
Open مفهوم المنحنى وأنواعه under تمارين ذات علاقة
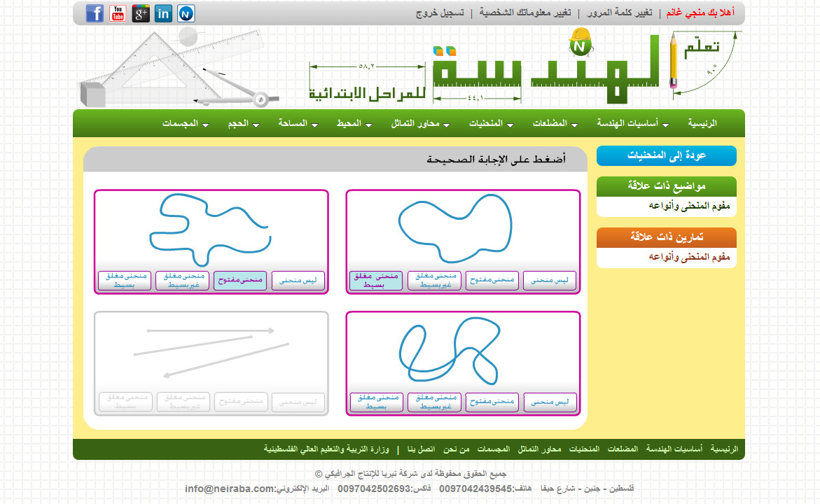(x=689, y=257)
